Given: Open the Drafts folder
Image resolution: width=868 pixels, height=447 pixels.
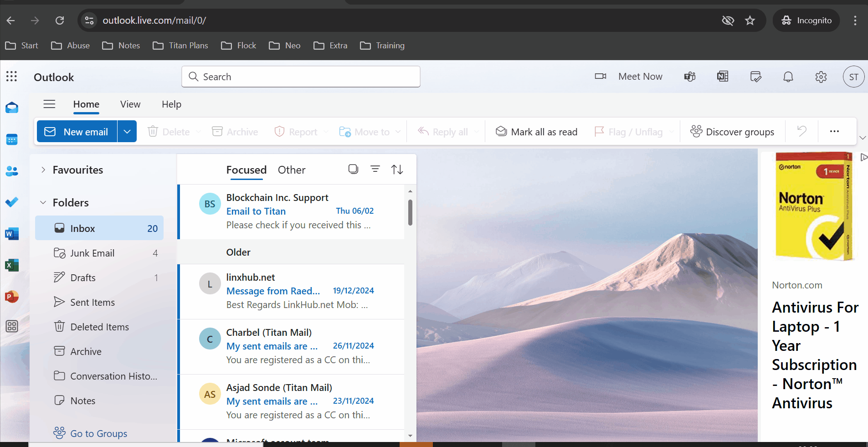Looking at the screenshot, I should click(x=99, y=277).
